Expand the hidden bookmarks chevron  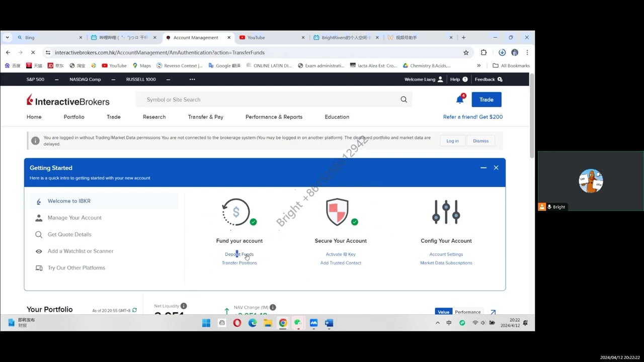478,65
